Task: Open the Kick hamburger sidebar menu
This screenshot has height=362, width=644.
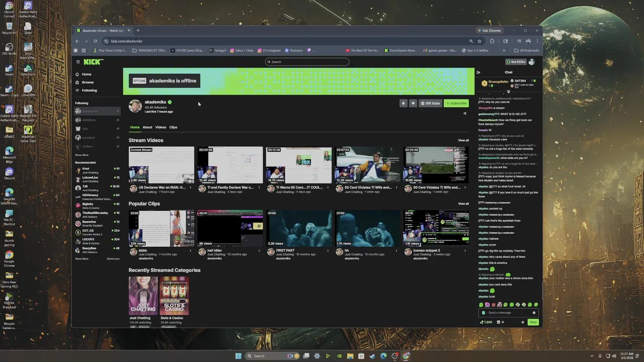Action: pos(78,62)
